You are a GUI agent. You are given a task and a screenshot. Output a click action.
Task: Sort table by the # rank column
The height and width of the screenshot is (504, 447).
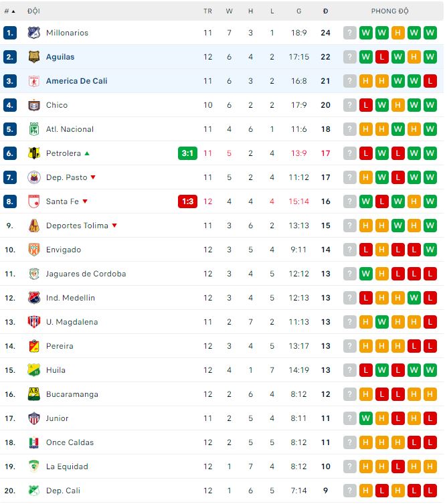(9, 11)
